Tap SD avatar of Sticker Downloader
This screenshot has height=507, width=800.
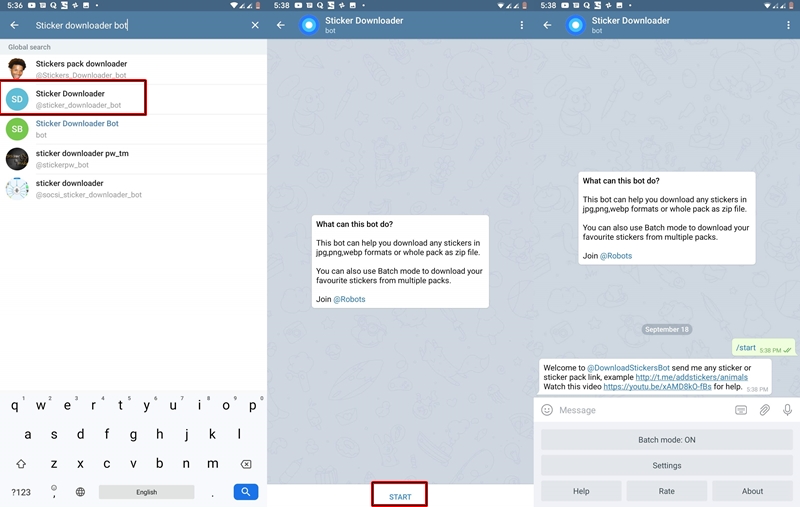coord(17,99)
